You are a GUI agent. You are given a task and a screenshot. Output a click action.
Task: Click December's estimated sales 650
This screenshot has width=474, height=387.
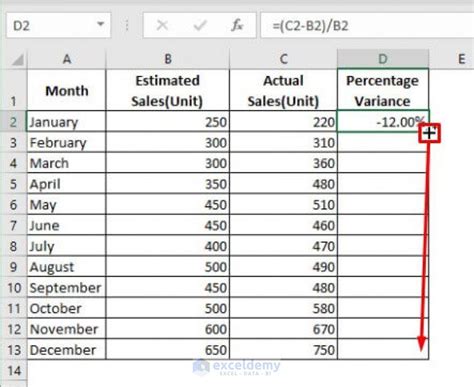168,350
